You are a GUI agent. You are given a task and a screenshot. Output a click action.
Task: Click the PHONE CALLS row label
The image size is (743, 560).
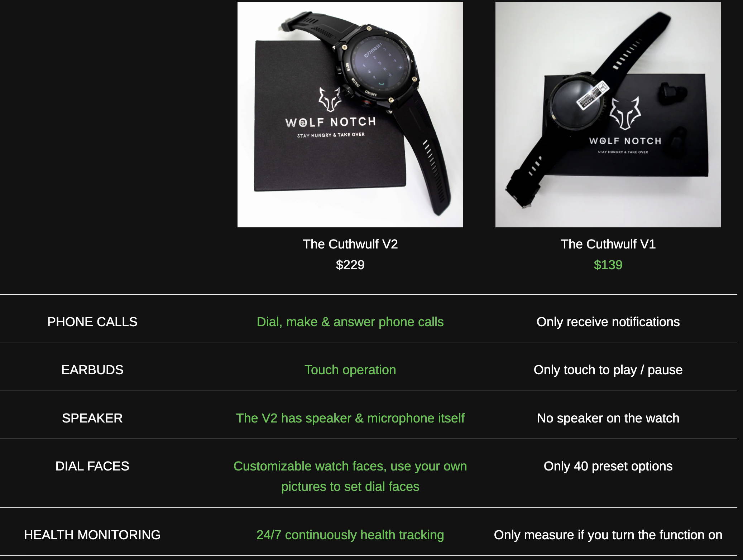(x=92, y=322)
